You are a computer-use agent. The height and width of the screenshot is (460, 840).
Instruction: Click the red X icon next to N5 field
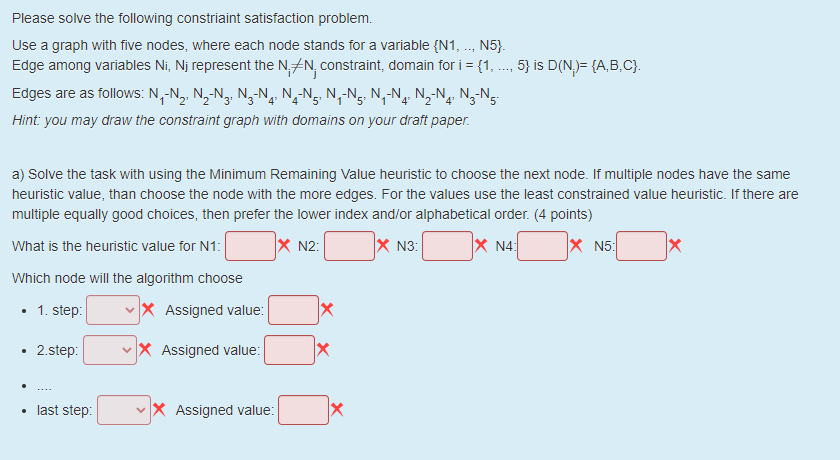tap(675, 245)
